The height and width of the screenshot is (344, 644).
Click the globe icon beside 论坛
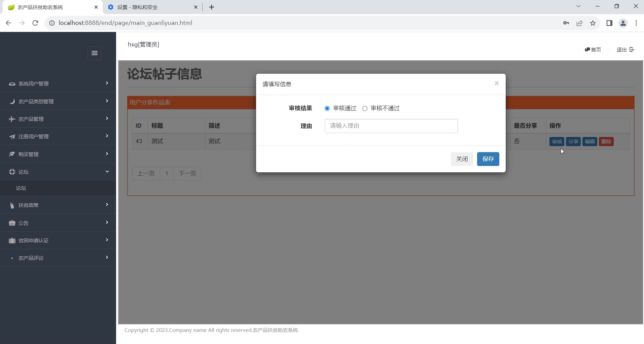click(12, 172)
